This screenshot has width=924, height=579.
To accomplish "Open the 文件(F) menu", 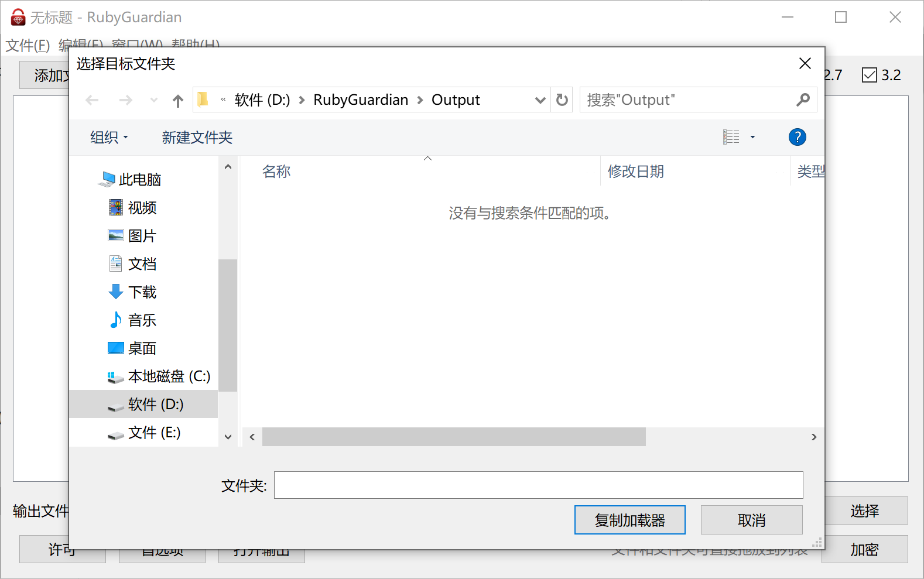I will (28, 45).
